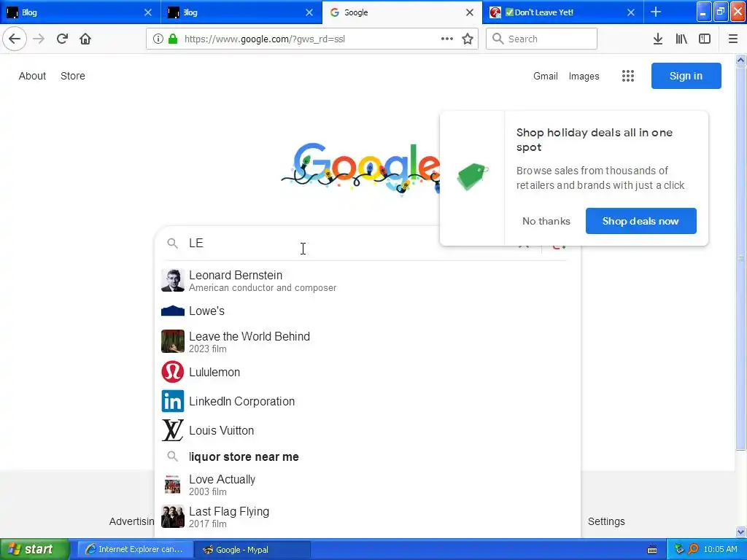Open the About link

point(32,76)
